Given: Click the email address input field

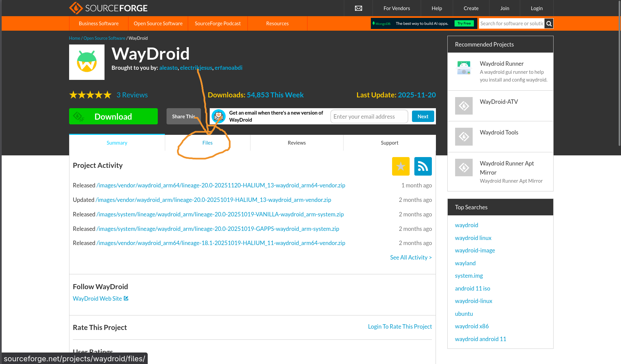Looking at the screenshot, I should [369, 116].
